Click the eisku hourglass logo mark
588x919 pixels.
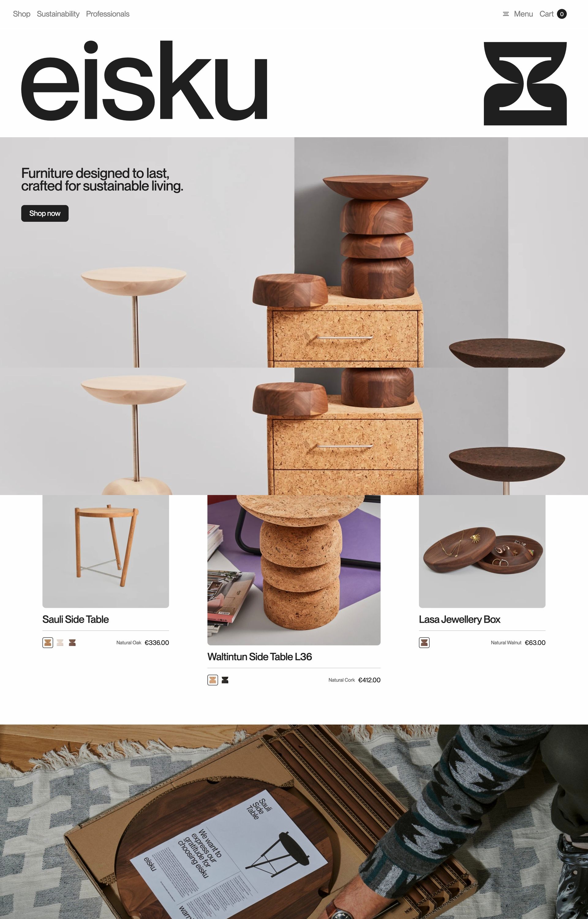[525, 84]
